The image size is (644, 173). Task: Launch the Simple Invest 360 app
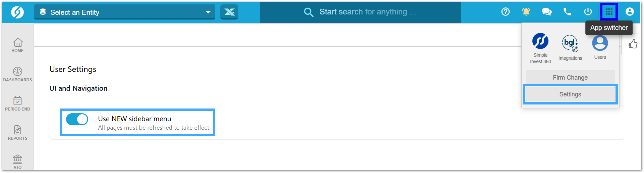point(540,48)
